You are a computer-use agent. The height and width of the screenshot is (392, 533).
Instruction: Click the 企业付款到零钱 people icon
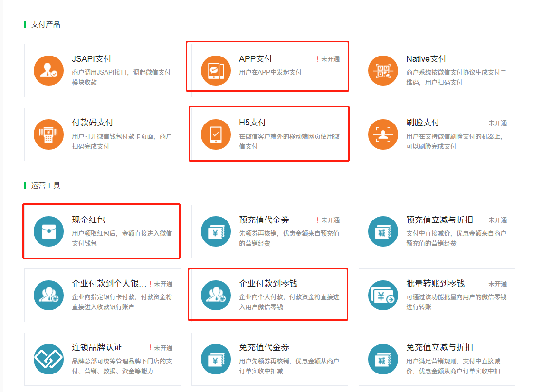[x=216, y=295]
